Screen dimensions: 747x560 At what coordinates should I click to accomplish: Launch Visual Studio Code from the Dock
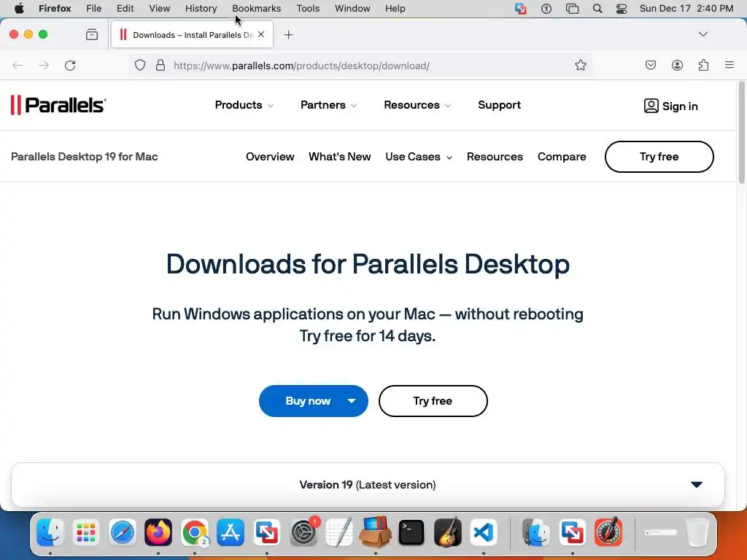click(484, 532)
